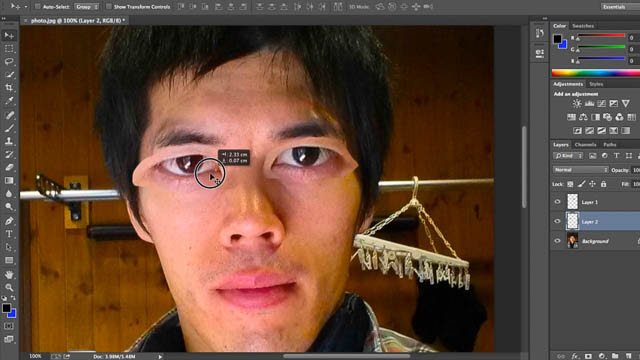Add a layer mask
The height and width of the screenshot is (360, 640).
(588, 356)
